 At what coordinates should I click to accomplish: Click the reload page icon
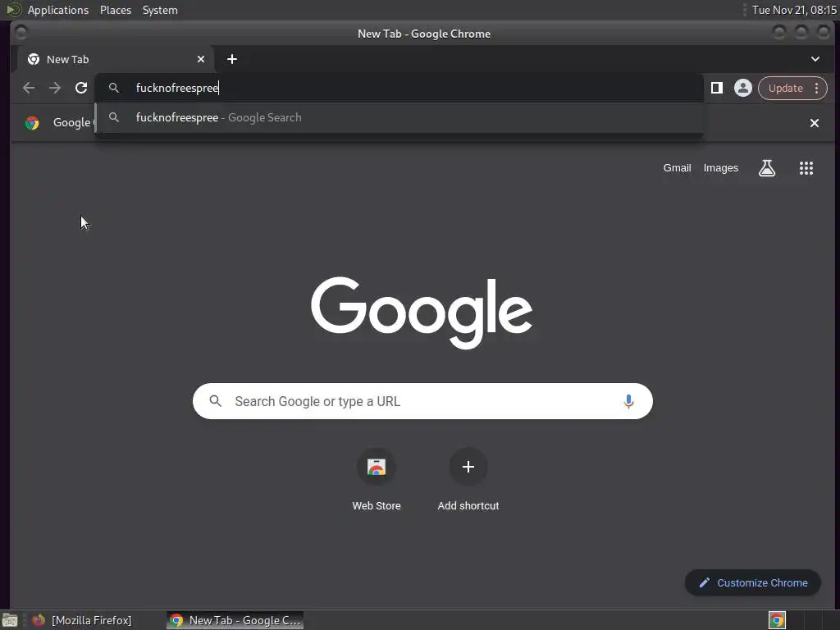click(81, 88)
